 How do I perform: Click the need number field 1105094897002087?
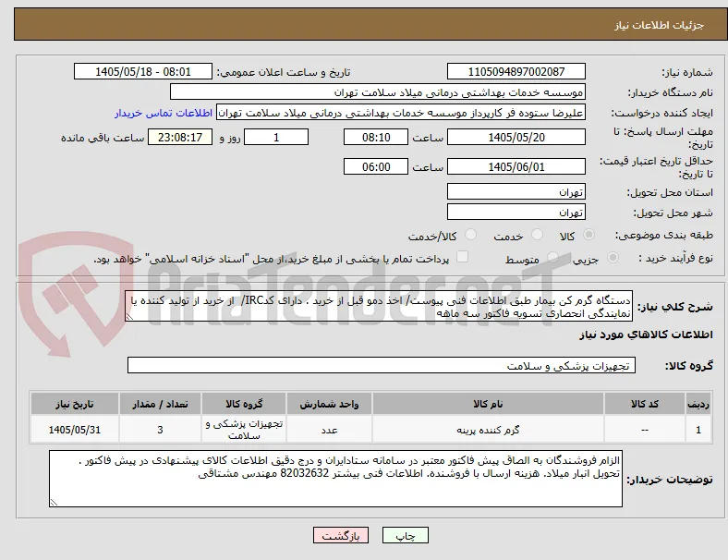[x=516, y=71]
